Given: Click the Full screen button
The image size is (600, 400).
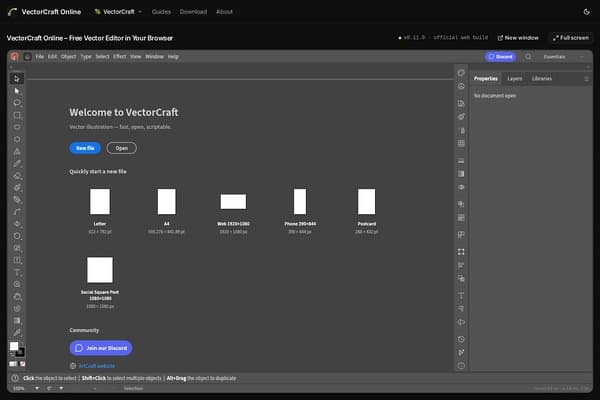Looking at the screenshot, I should tap(571, 38).
